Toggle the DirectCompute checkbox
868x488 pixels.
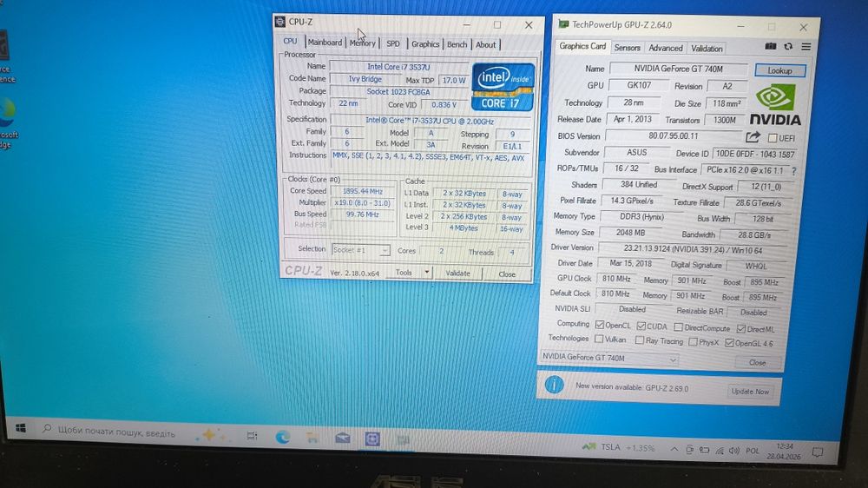(679, 327)
